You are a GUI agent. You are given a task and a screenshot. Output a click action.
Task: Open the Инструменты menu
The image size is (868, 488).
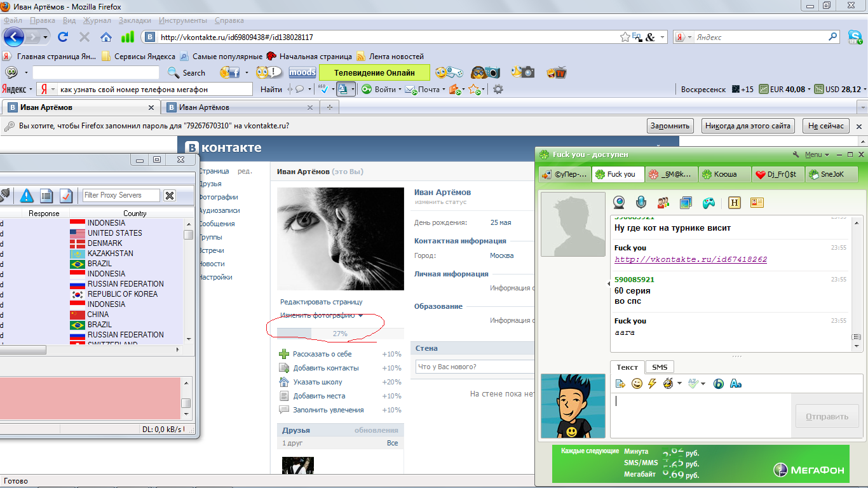[x=182, y=20]
